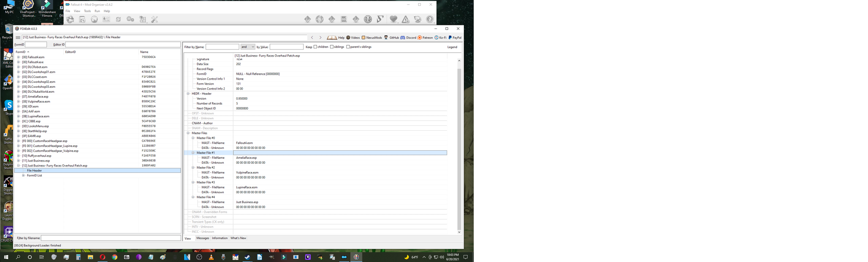This screenshot has height=262, width=868.
Task: Expand the [00] Fallout4.esm tree node
Action: pos(19,57)
